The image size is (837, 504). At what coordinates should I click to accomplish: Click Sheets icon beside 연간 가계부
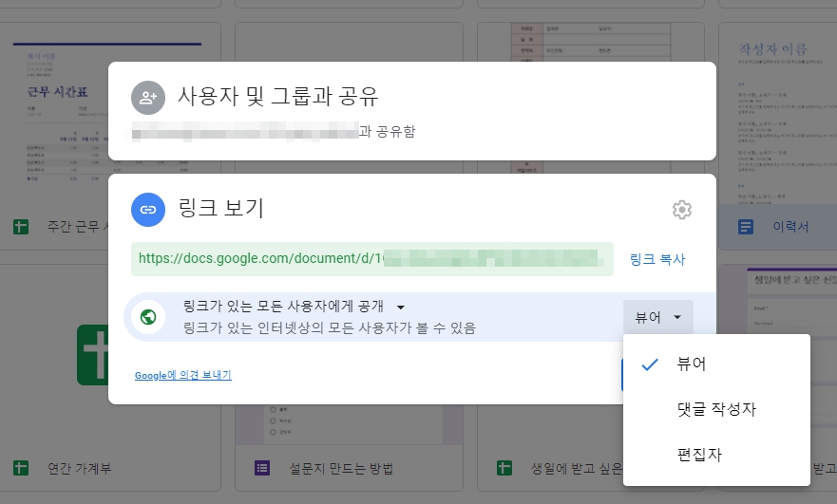[21, 468]
